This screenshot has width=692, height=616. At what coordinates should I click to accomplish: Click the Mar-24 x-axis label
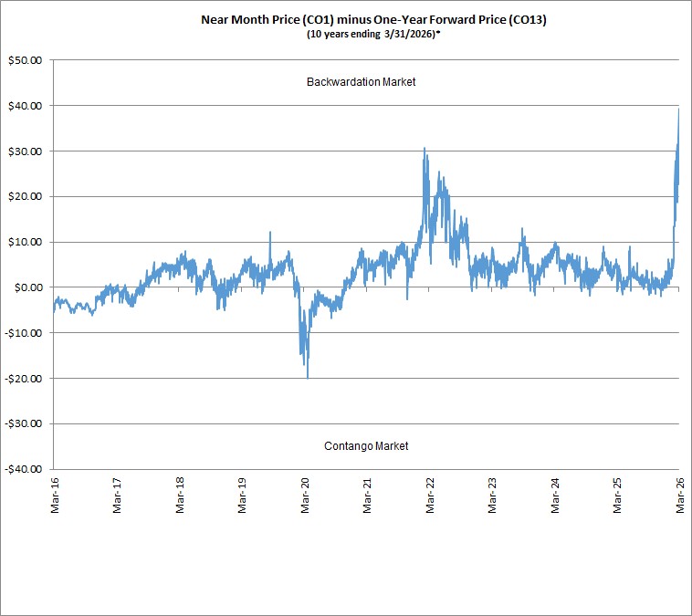[x=555, y=496]
